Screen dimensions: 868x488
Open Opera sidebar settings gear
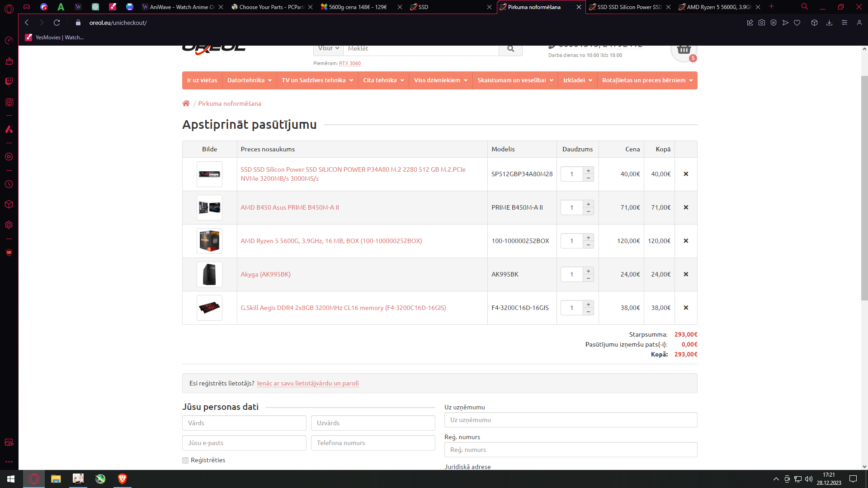coord(9,225)
